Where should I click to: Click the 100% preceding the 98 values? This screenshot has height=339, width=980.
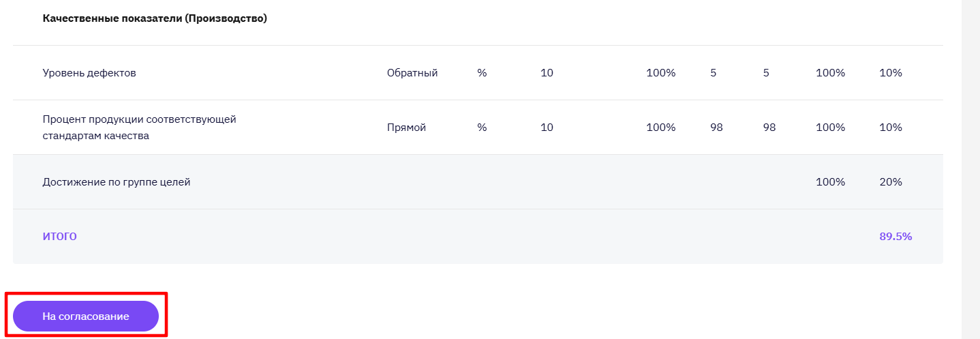[x=660, y=128]
